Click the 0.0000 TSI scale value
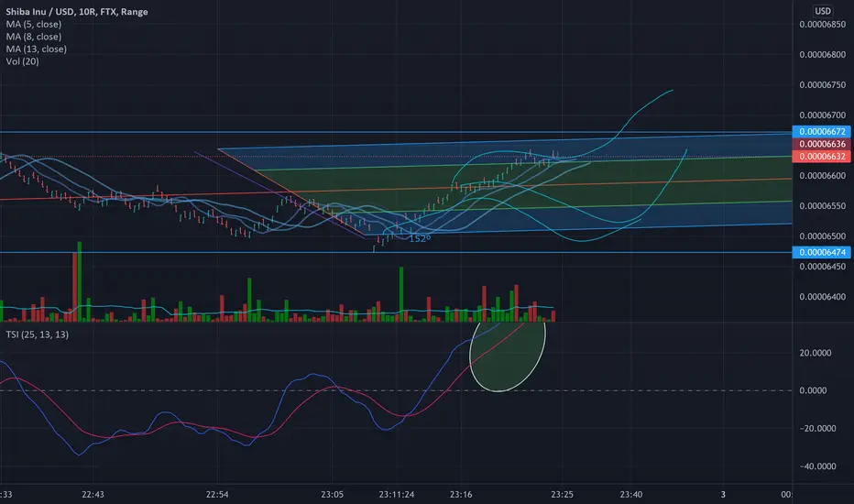Image resolution: width=854 pixels, height=504 pixels. 813,390
